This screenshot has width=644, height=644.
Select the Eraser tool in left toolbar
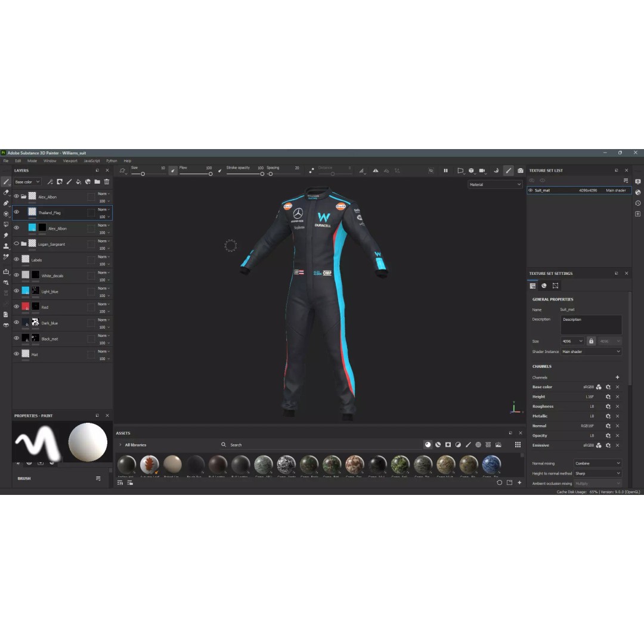pos(6,193)
